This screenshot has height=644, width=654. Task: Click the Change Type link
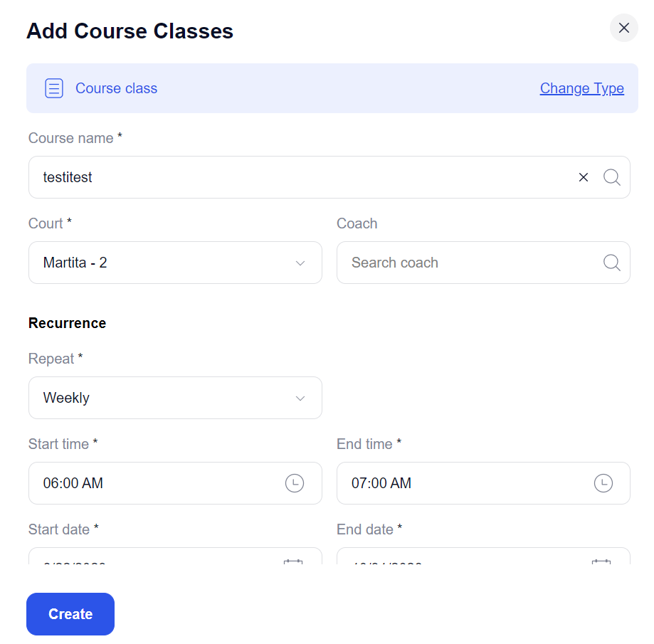pos(581,88)
